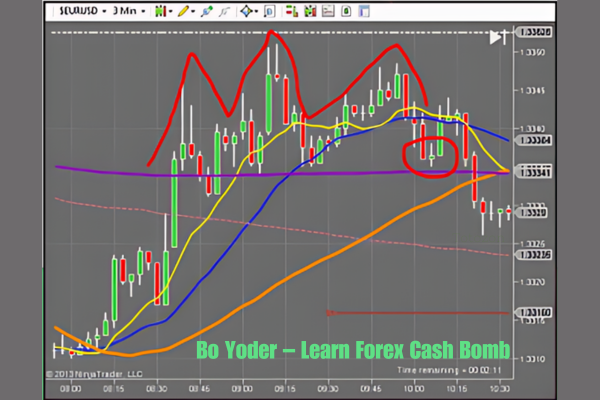
Task: Click the chart properties window icon
Action: tap(364, 11)
